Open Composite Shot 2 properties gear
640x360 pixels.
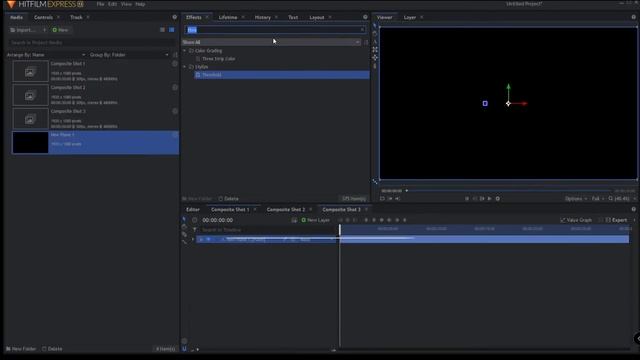click(175, 87)
